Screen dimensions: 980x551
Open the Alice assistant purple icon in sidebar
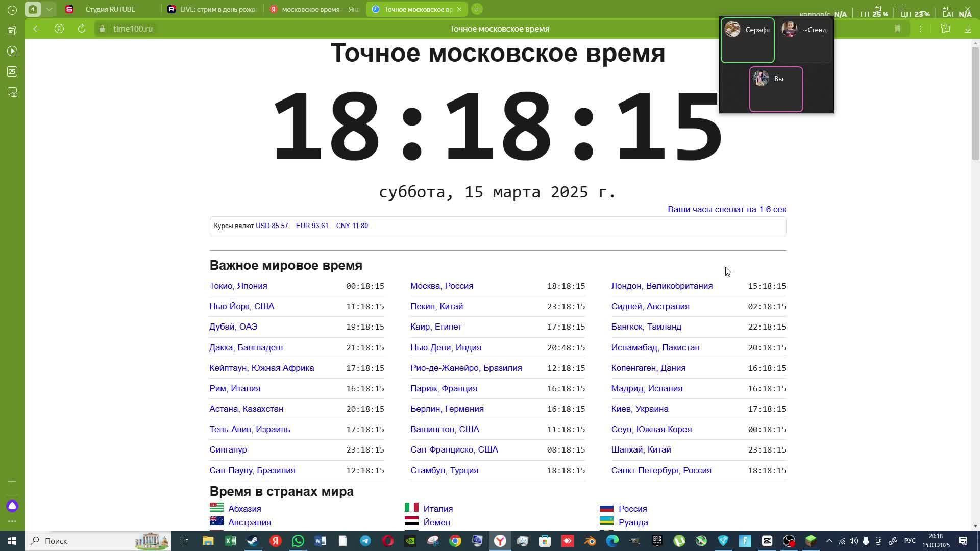(12, 506)
